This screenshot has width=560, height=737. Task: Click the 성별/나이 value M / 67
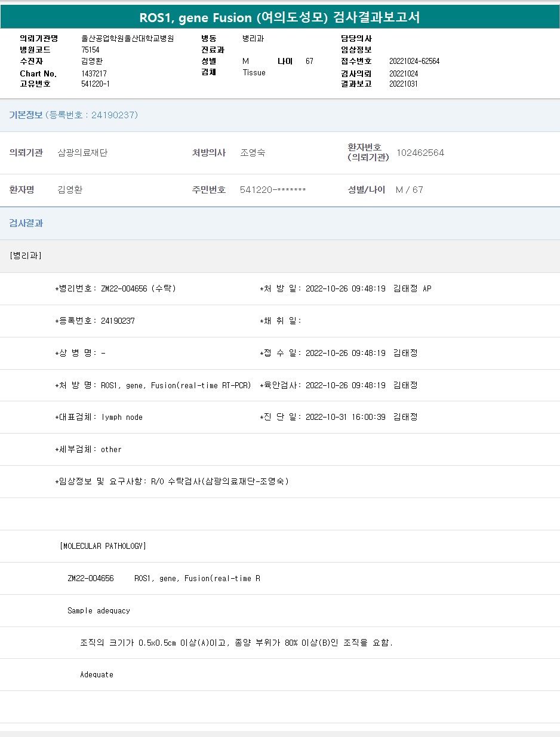point(409,190)
